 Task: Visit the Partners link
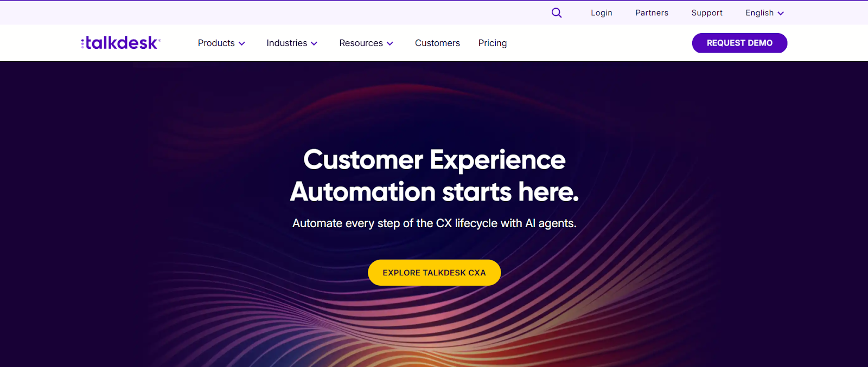click(652, 12)
